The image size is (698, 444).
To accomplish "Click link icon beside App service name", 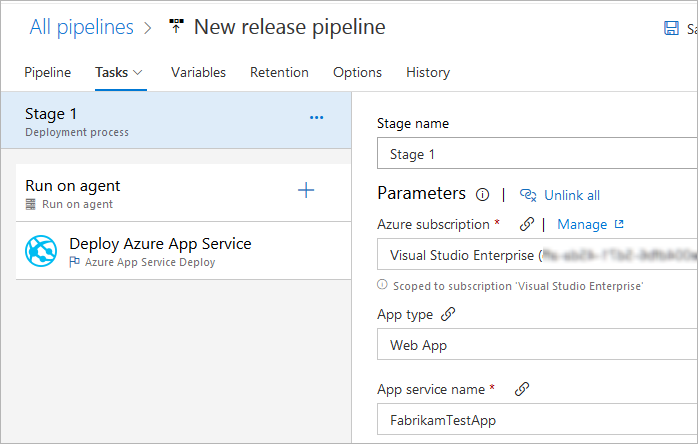I will click(x=521, y=389).
